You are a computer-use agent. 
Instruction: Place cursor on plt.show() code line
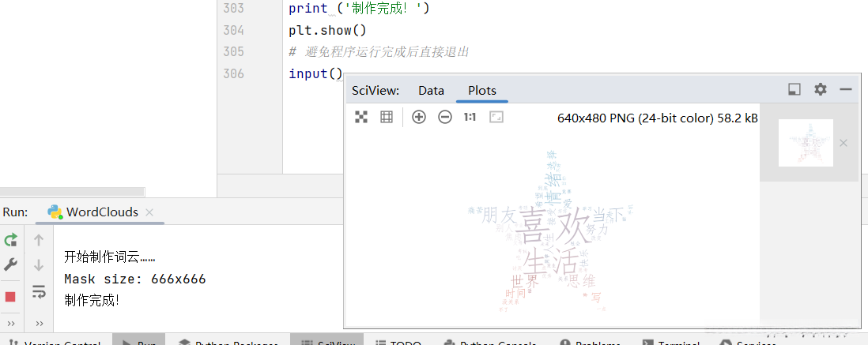pos(327,31)
